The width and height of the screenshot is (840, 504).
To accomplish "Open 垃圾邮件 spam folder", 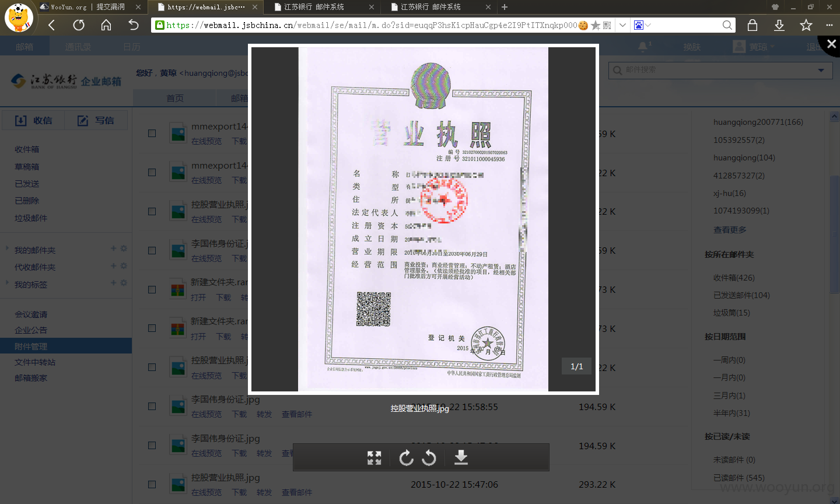I will coord(31,218).
